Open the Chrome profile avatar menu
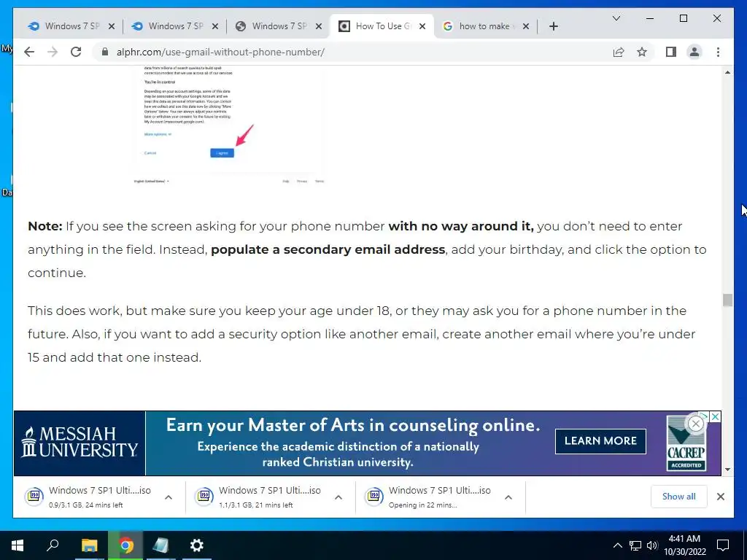The image size is (747, 560). pyautogui.click(x=694, y=52)
